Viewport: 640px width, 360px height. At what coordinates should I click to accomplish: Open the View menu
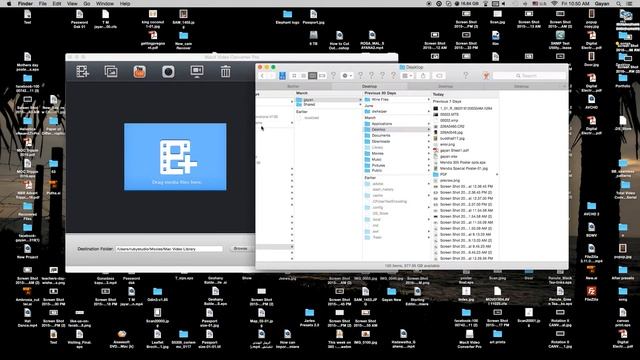[x=72, y=3]
